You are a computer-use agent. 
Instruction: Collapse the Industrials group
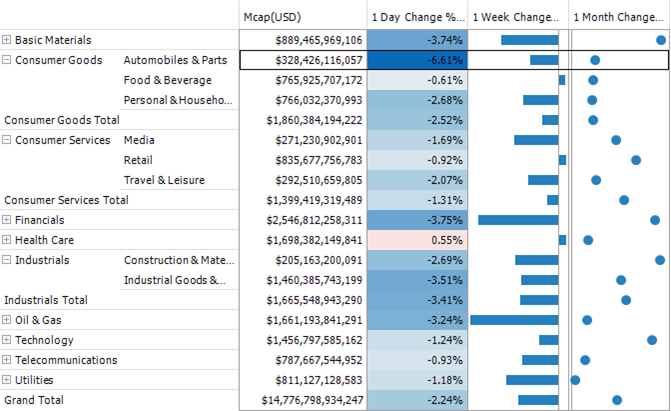[x=8, y=260]
